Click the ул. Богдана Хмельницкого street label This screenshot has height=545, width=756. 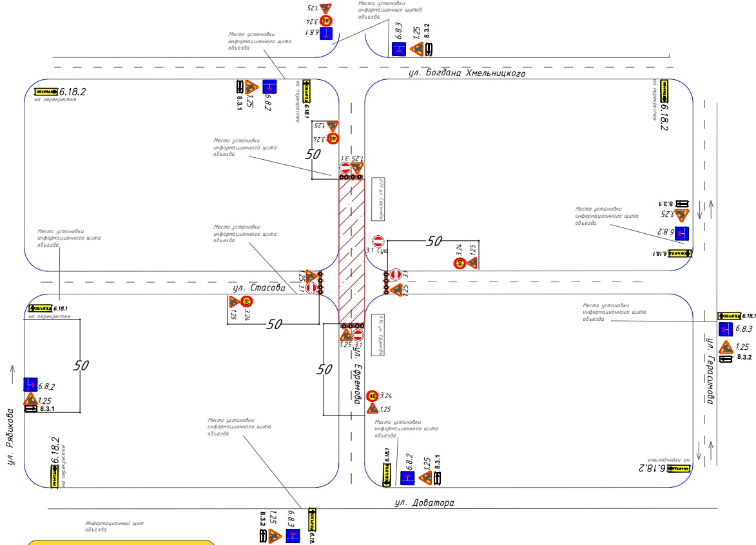467,73
